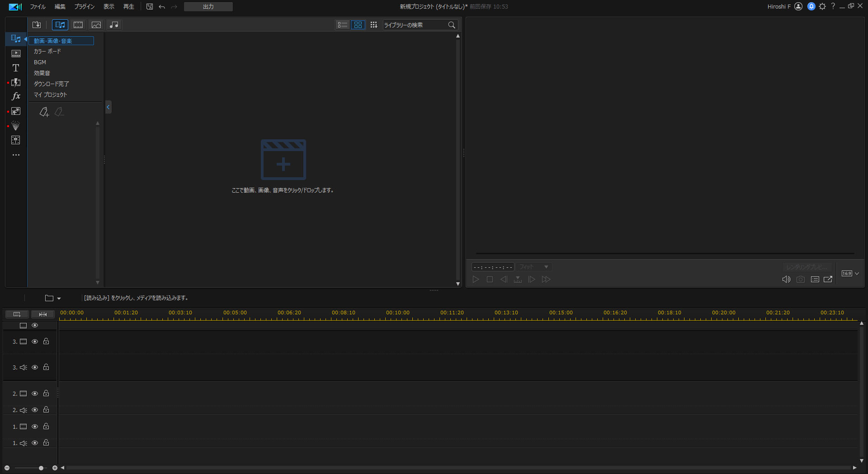This screenshot has height=474, width=868.
Task: Play the preview
Action: [x=476, y=280]
